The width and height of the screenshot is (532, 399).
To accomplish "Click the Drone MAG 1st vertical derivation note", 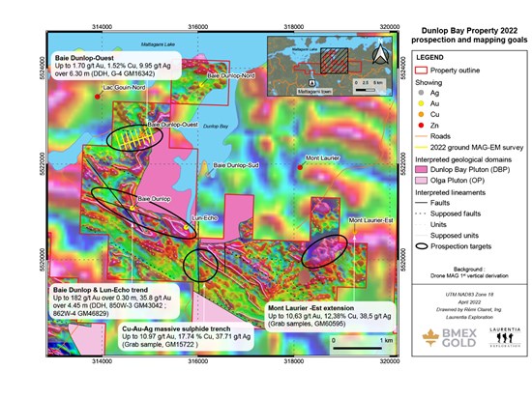I will point(469,276).
